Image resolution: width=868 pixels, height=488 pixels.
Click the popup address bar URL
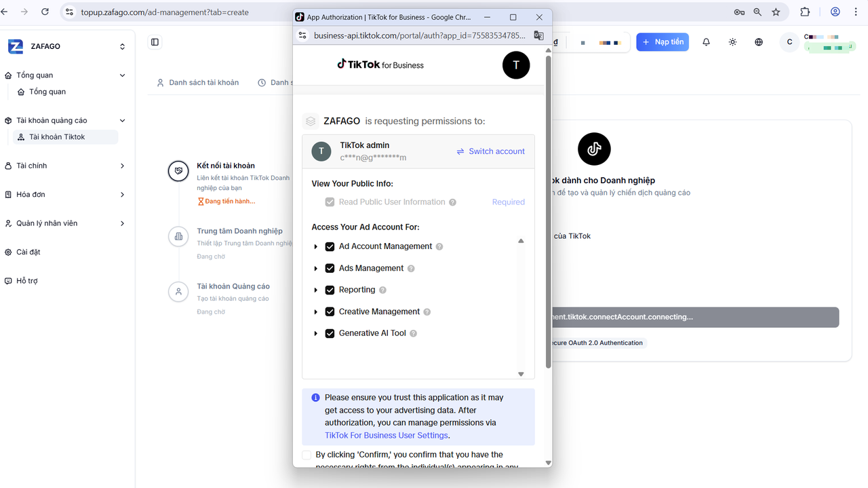(x=420, y=35)
